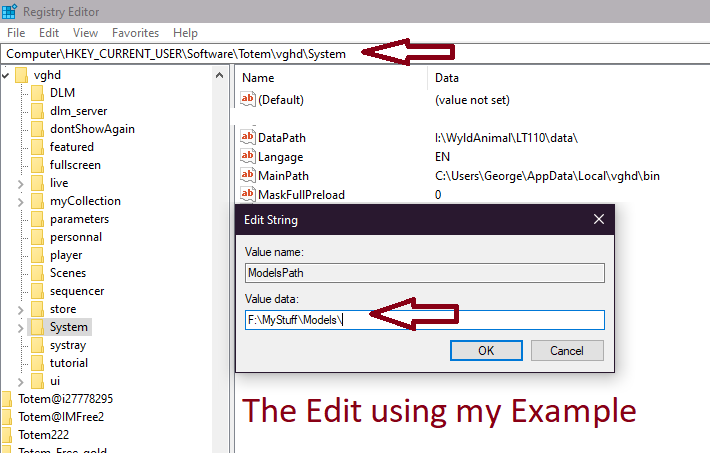
Task: Select the sequencer key folder icon
Action: click(x=38, y=291)
